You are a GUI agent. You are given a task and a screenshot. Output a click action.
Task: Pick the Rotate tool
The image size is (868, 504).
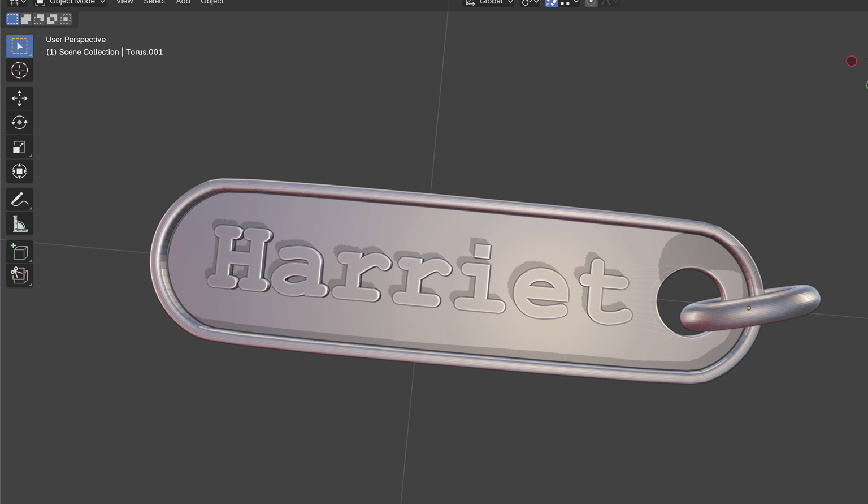[19, 122]
